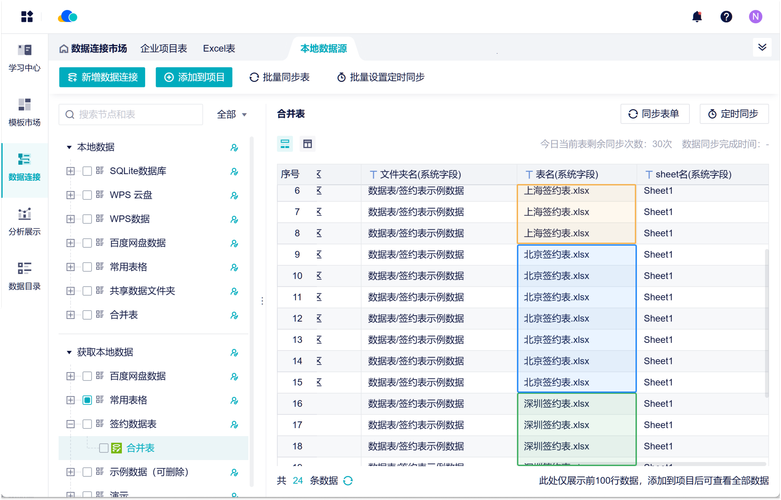
Task: Open the 数据连接市场 tab
Action: (93, 49)
